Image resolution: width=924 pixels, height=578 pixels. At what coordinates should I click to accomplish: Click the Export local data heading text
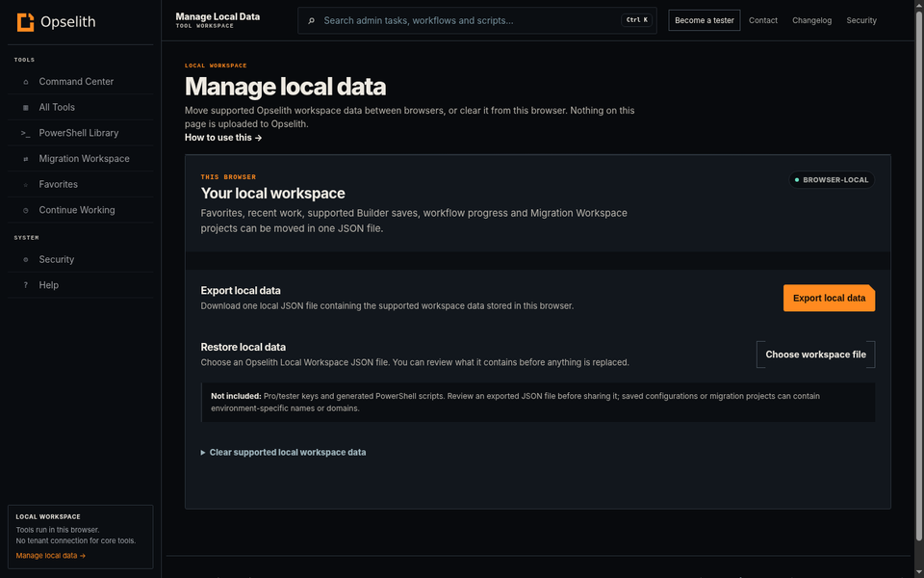(241, 291)
